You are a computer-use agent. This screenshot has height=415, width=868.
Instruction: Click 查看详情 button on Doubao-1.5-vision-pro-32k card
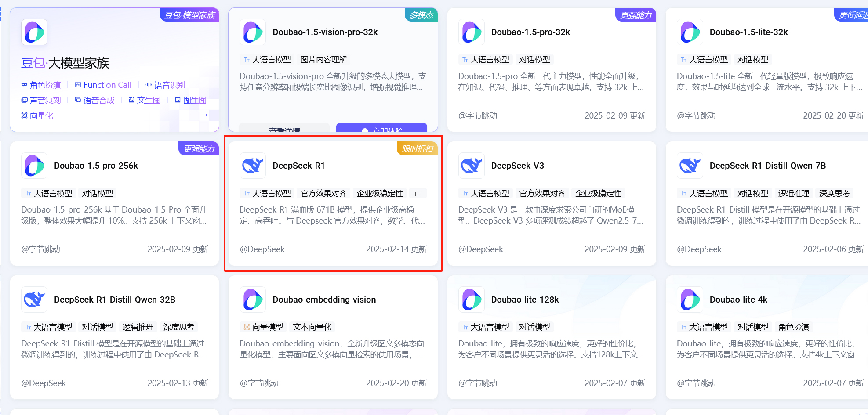[x=284, y=128]
